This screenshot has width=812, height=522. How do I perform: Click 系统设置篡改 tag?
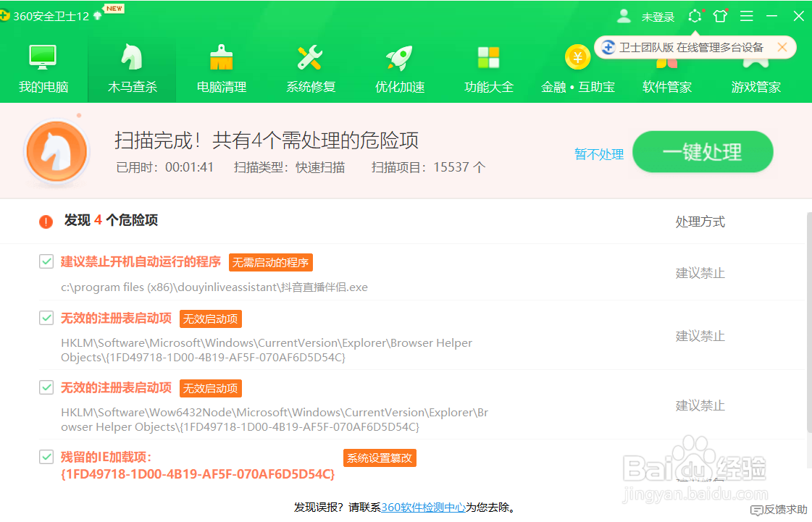pyautogui.click(x=380, y=458)
